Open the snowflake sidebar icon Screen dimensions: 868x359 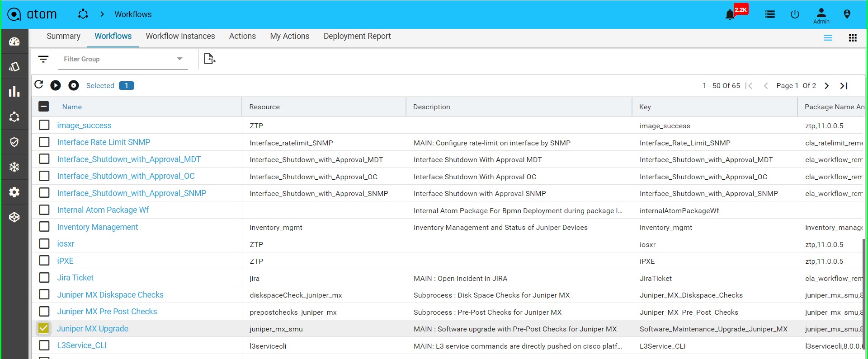pyautogui.click(x=14, y=167)
